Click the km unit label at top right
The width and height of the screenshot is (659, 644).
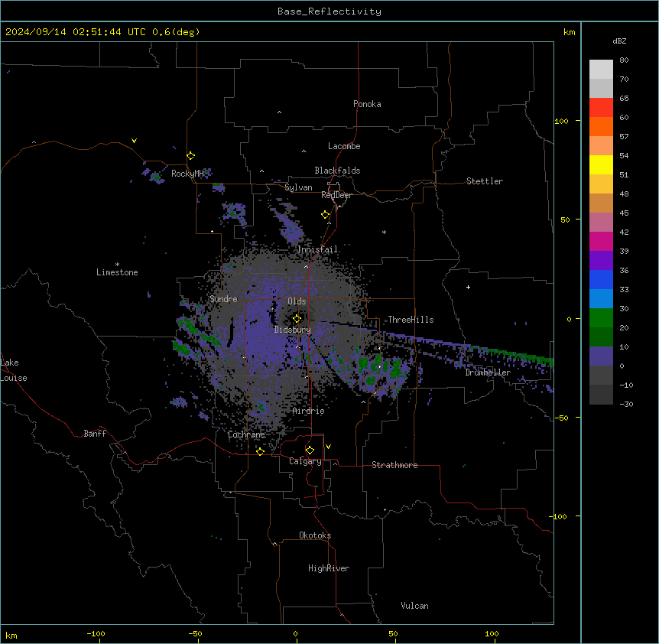(x=570, y=32)
